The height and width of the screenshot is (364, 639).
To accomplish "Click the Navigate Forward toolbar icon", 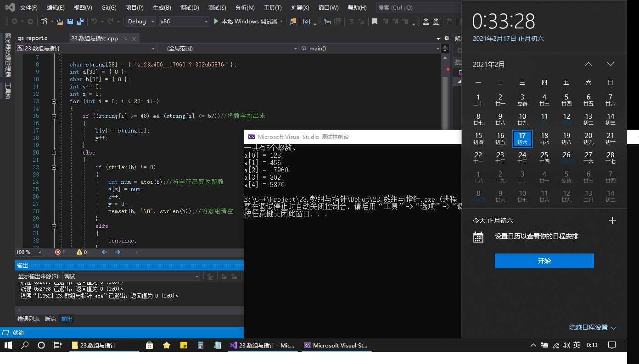I will (x=30, y=21).
